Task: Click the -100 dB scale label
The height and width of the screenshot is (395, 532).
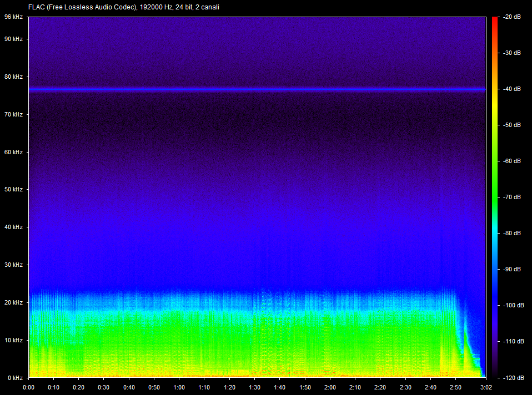Action: point(513,306)
